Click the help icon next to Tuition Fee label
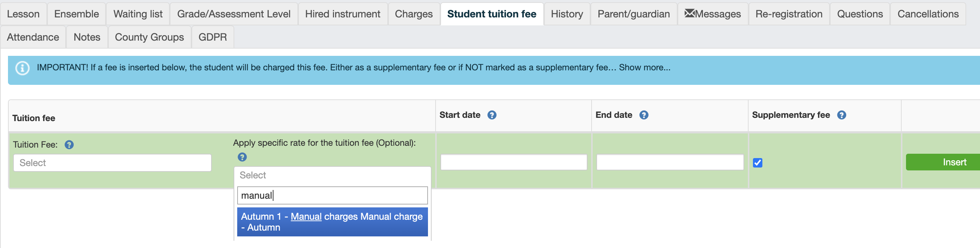The width and height of the screenshot is (980, 248). [69, 145]
